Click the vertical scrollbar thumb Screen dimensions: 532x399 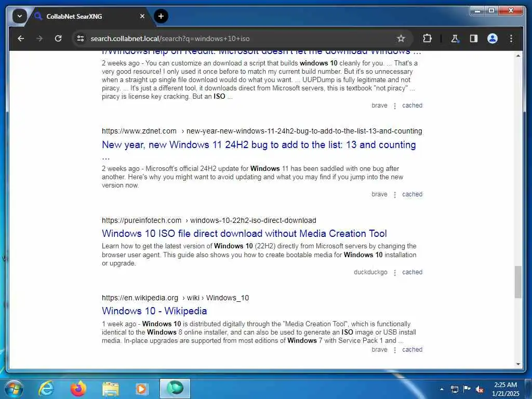click(518, 282)
